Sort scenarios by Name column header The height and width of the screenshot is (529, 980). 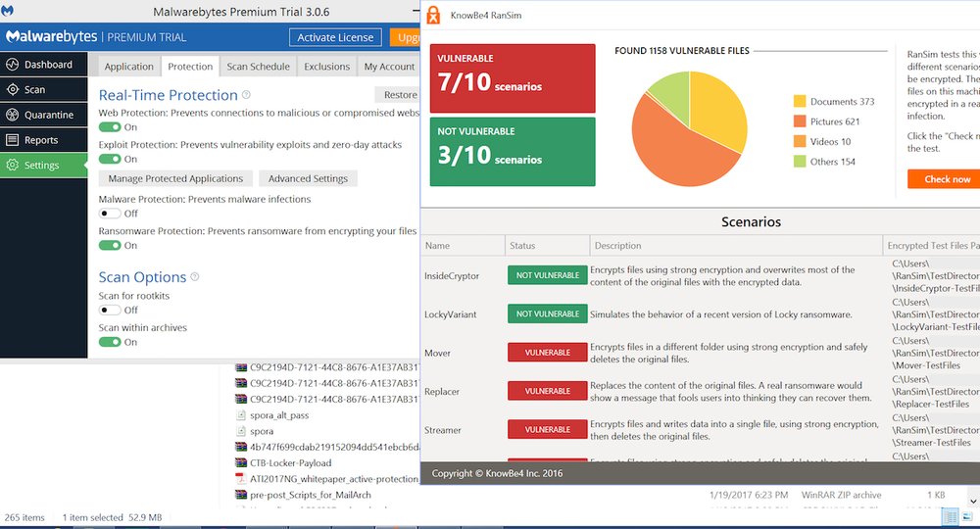coord(463,246)
